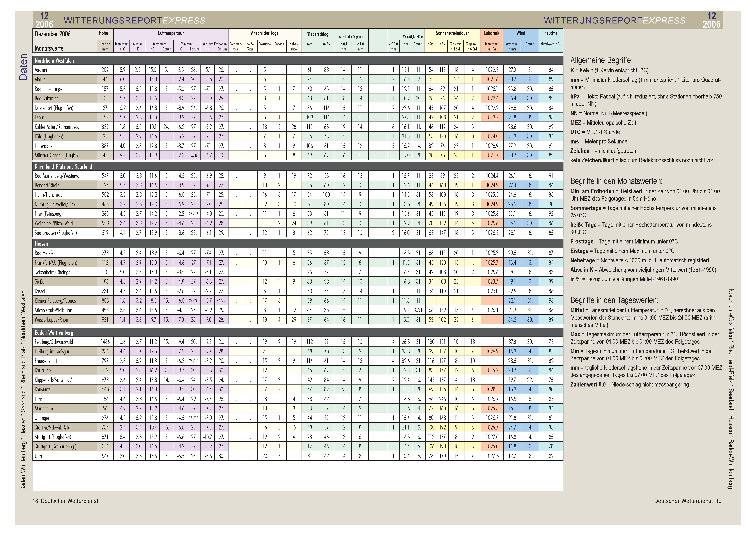This screenshot has width=756, height=535.
Task: Click the station name 'Stötten/Schwäb.Alb'
Action: pos(52,428)
